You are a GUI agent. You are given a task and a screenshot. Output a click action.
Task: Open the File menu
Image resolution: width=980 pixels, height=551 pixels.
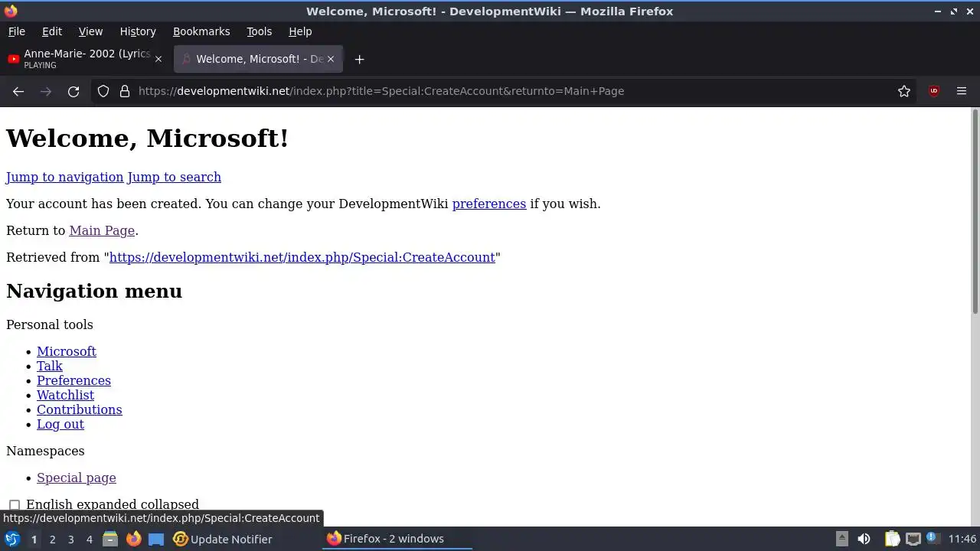click(x=17, y=31)
